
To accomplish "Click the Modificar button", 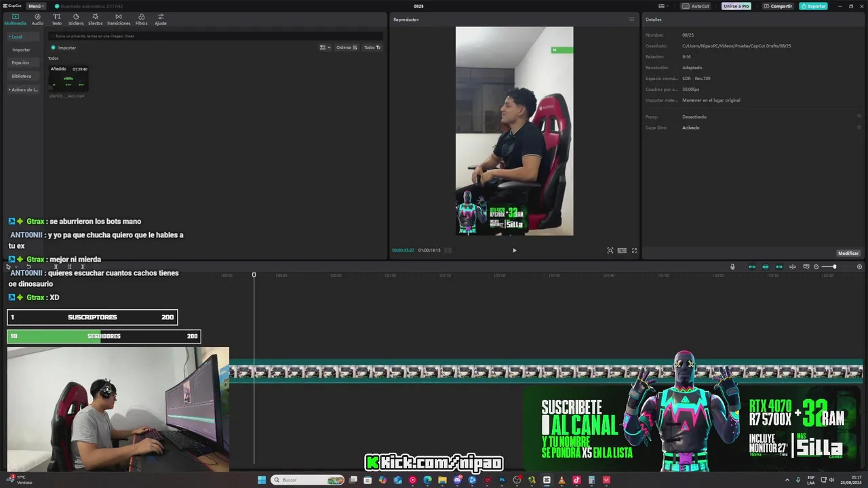I will point(848,253).
